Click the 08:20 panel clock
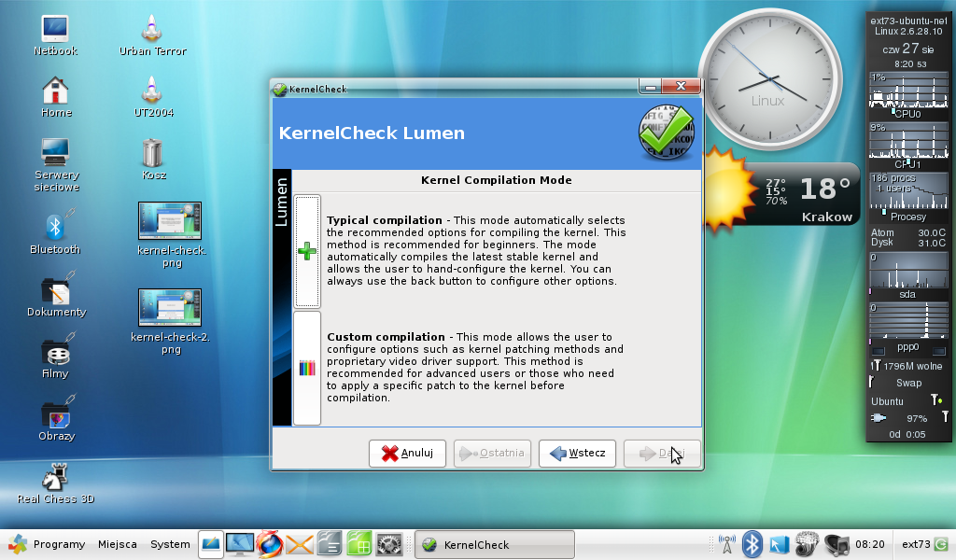 click(870, 544)
